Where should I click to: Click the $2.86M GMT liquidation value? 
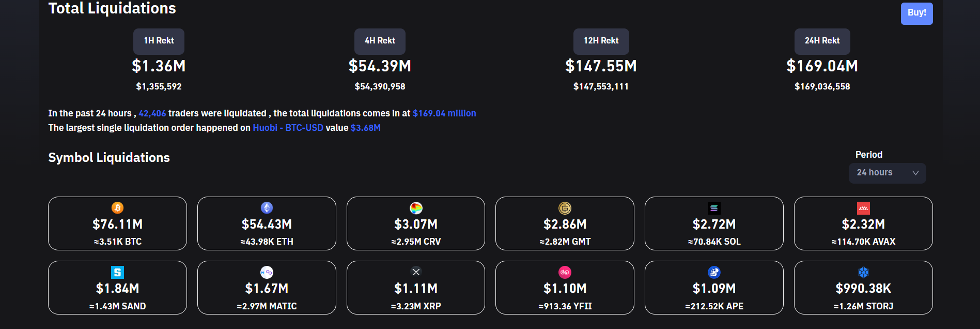[565, 225]
